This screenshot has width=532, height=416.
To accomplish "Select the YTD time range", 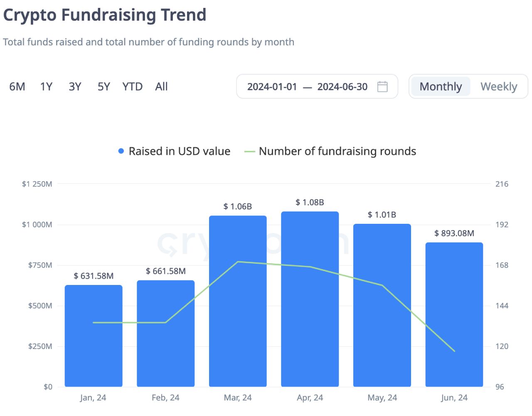I will pyautogui.click(x=133, y=87).
